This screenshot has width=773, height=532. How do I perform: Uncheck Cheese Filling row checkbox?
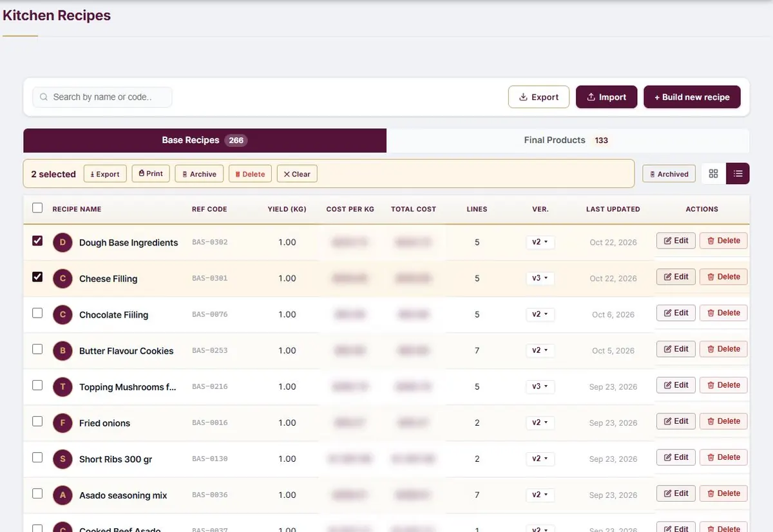click(x=37, y=277)
